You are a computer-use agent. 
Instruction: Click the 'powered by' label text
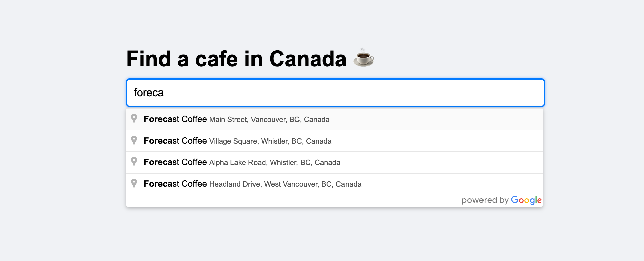pos(485,200)
